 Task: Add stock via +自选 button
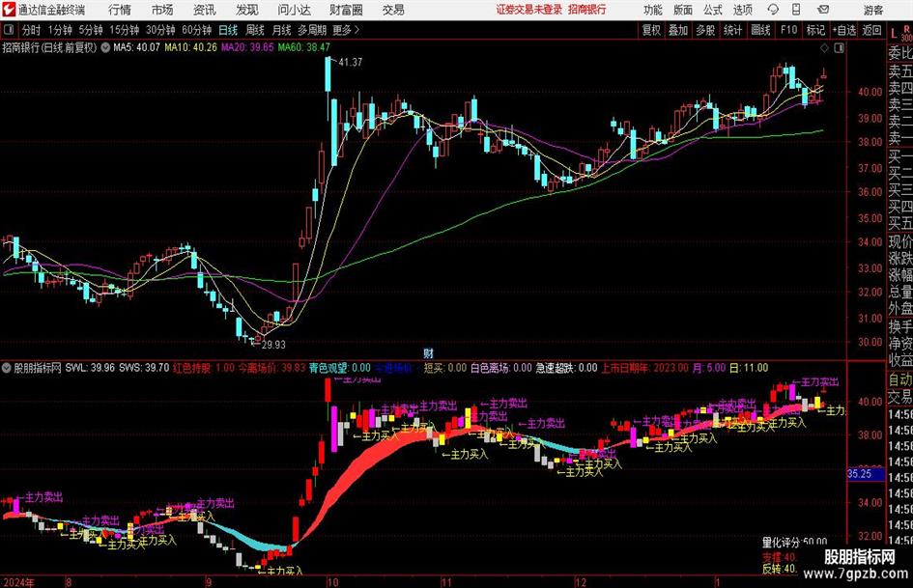coord(843,30)
